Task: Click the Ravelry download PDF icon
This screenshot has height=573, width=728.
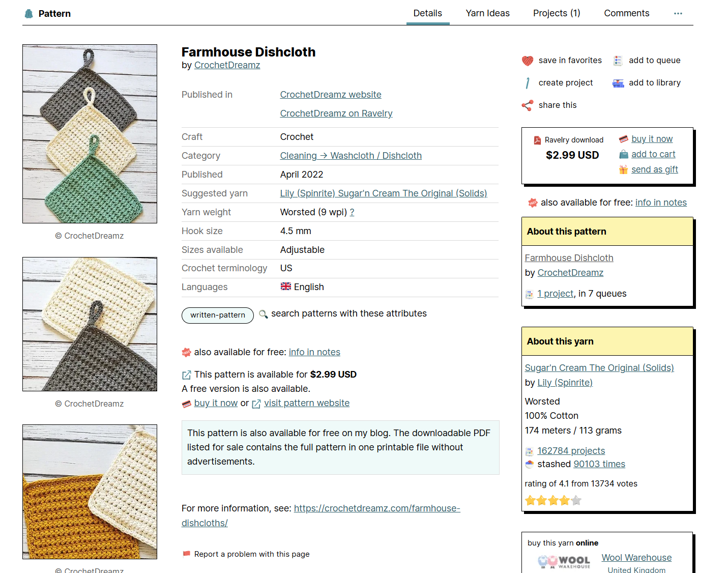Action: click(x=537, y=140)
